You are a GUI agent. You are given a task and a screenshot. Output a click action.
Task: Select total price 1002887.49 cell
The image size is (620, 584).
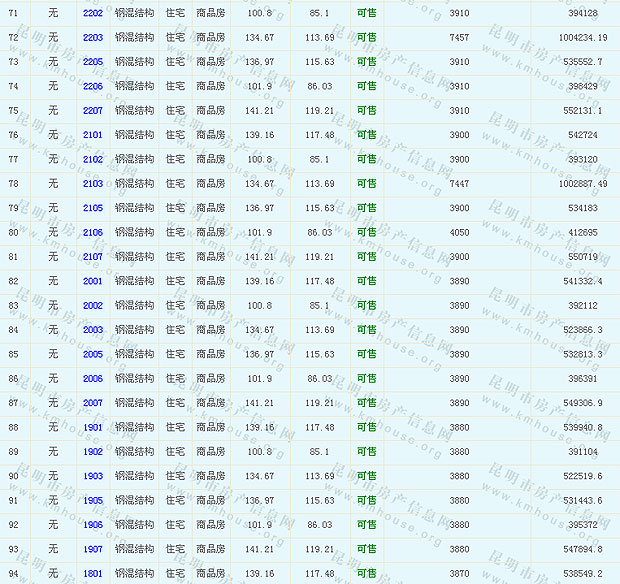point(569,184)
